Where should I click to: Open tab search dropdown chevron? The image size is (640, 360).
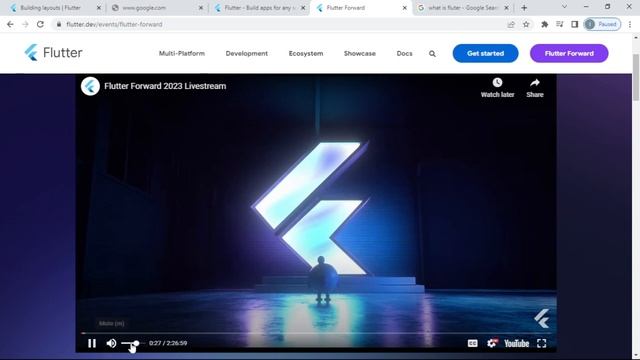(x=564, y=7)
